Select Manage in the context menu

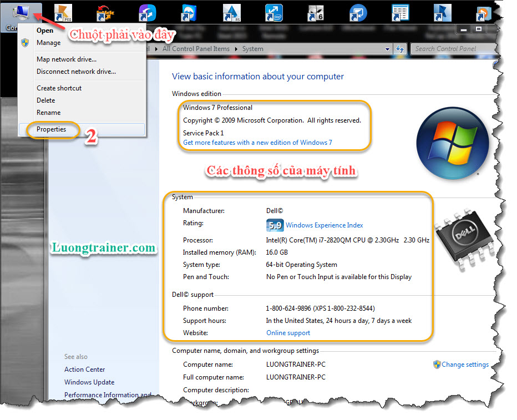pyautogui.click(x=48, y=43)
